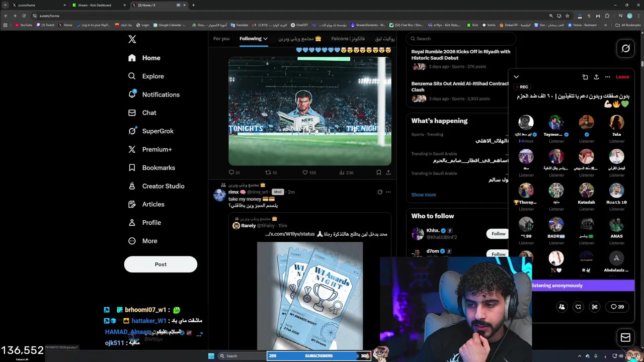The width and height of the screenshot is (644, 362).
Task: Share the football stadium post
Action: coord(388,172)
